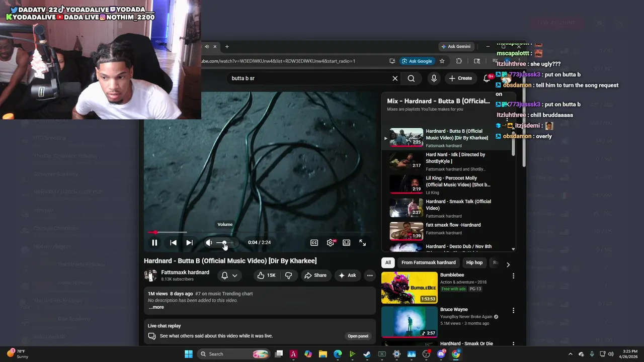Open more actions menu under video
644x362 pixels.
370,276
